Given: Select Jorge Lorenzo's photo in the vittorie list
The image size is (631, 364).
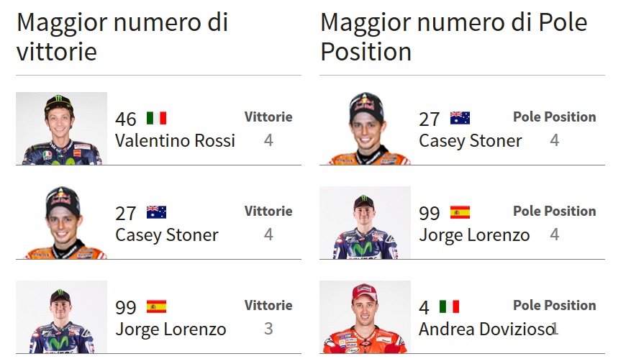Looking at the screenshot, I should point(61,317).
